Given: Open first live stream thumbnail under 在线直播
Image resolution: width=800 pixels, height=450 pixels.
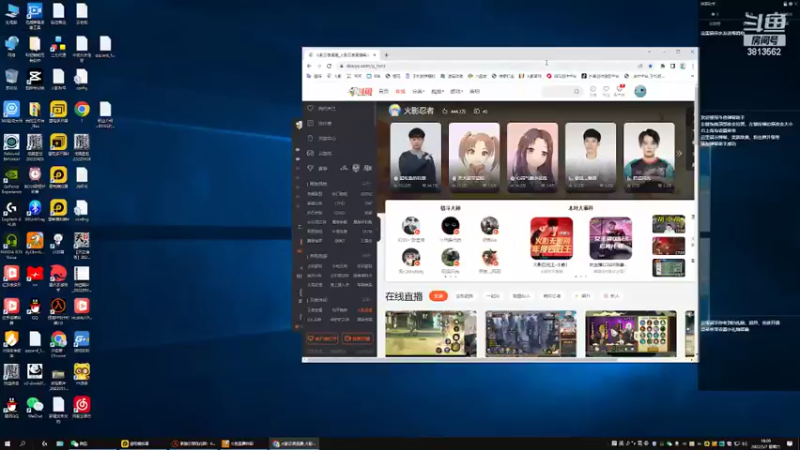Looking at the screenshot, I should [x=431, y=333].
